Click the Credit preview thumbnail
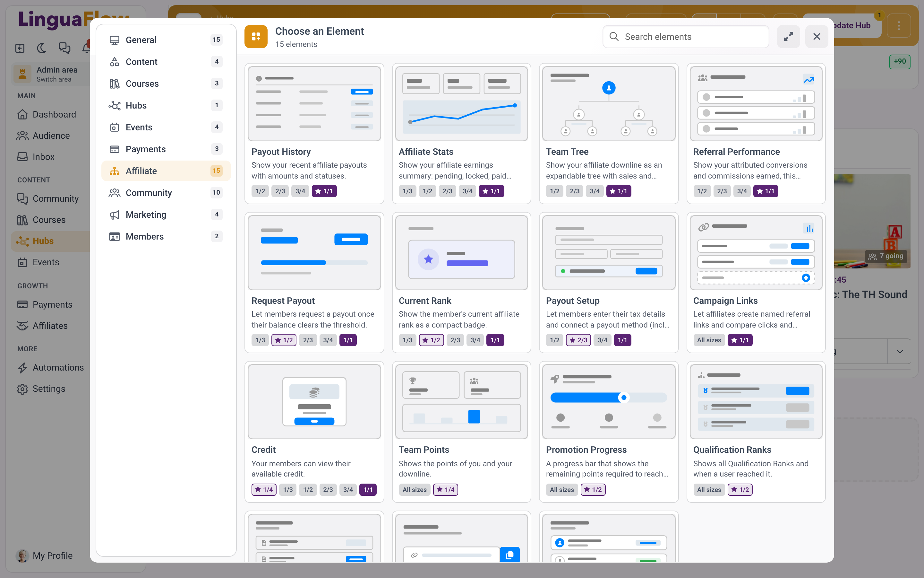 click(314, 402)
